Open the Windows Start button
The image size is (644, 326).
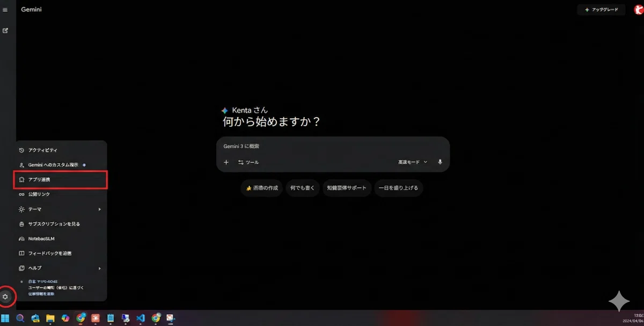(x=5, y=318)
